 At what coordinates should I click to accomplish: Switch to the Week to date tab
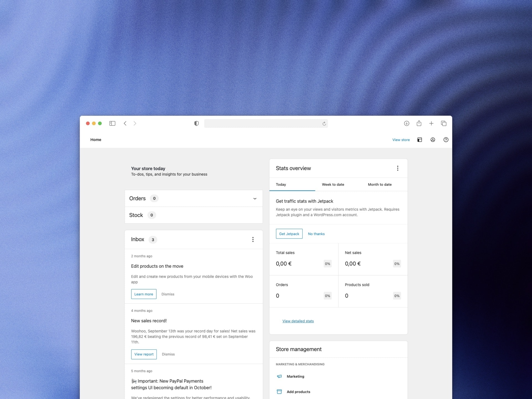coord(333,184)
